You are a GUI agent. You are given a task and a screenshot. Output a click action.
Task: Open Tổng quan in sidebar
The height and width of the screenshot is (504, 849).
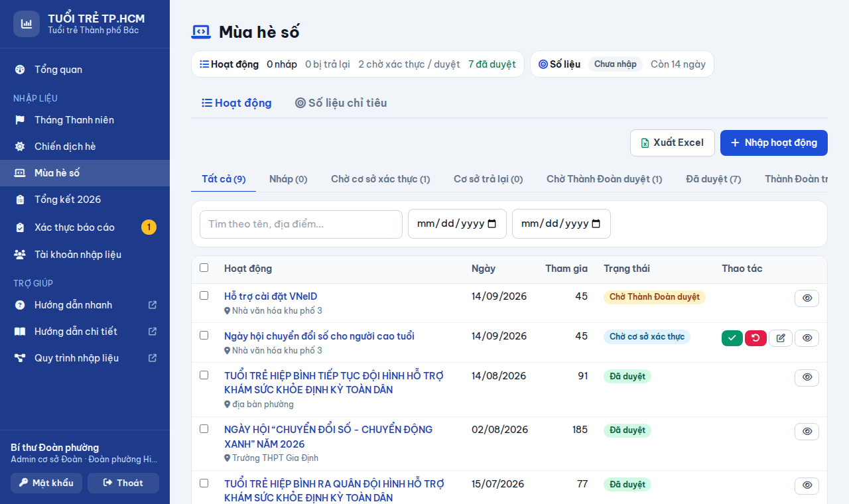click(85, 70)
